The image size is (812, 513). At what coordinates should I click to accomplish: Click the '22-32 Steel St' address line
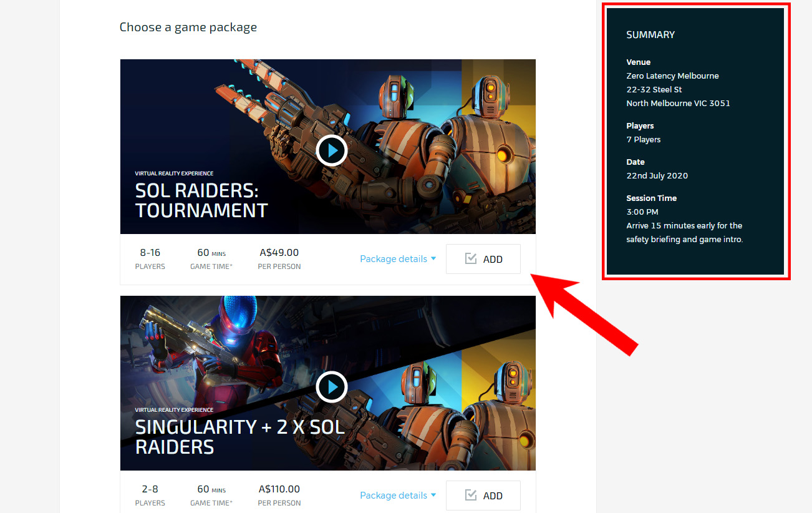[x=654, y=90]
